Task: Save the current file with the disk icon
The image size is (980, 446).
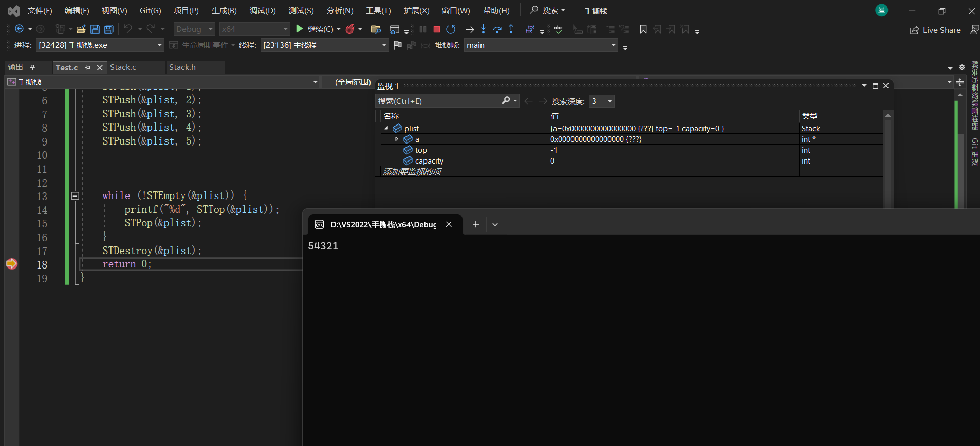Action: point(95,29)
